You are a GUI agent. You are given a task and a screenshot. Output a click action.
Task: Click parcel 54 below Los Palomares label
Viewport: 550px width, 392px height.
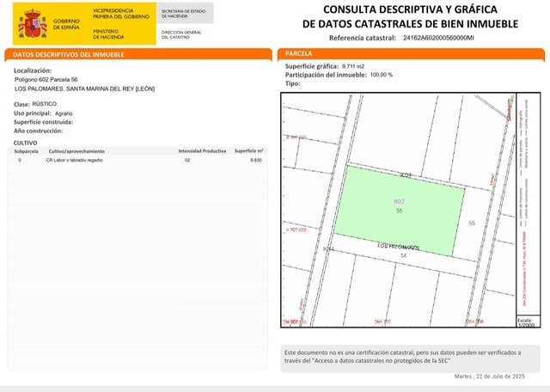point(403,255)
